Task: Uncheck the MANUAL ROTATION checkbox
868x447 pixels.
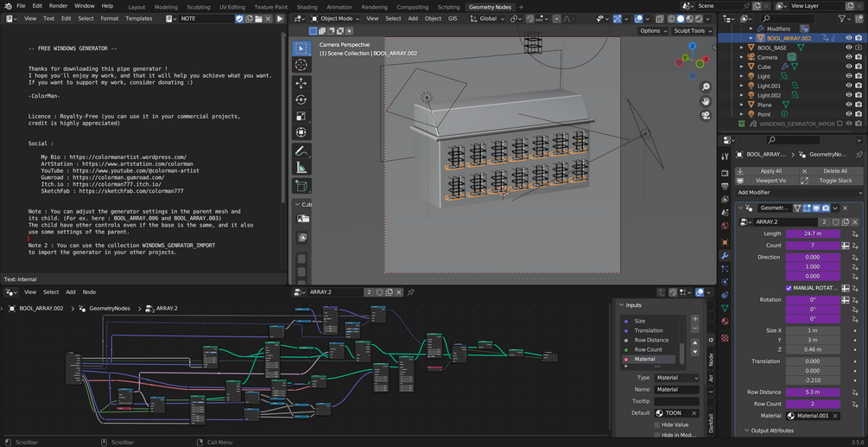Action: [789, 288]
